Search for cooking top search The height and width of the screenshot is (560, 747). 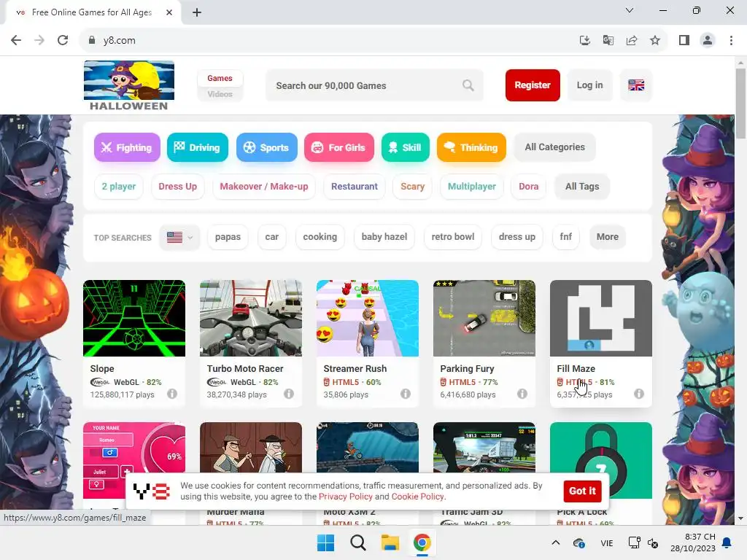click(320, 237)
